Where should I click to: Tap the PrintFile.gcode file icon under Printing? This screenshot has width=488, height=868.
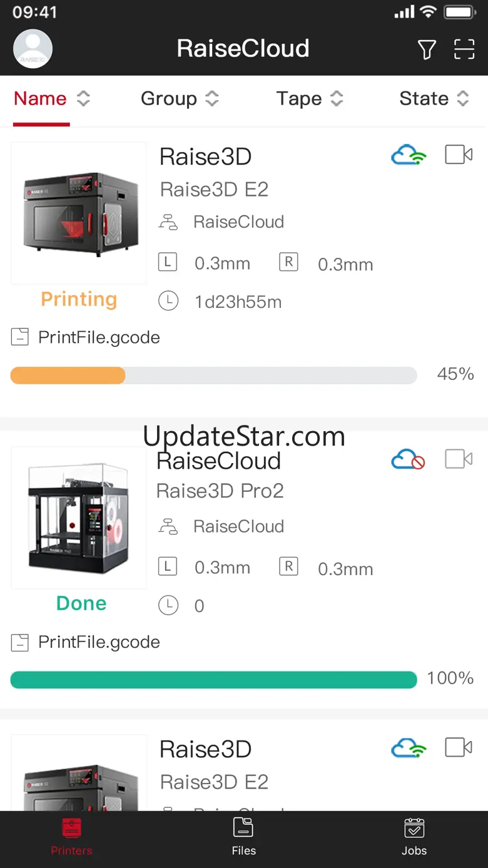coord(20,338)
